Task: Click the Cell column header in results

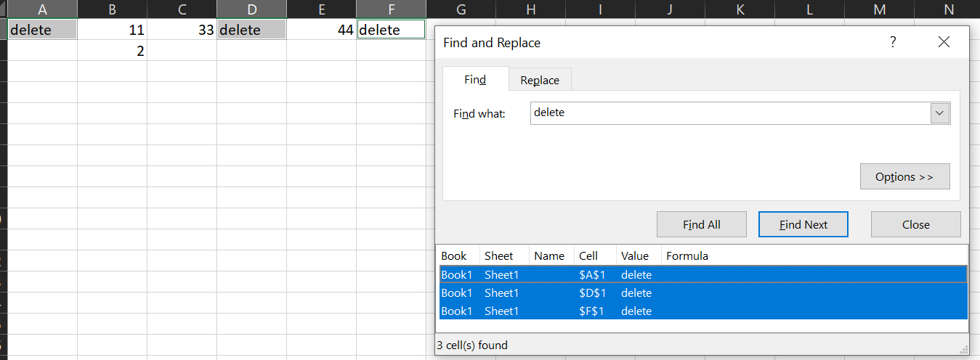Action: pos(595,255)
